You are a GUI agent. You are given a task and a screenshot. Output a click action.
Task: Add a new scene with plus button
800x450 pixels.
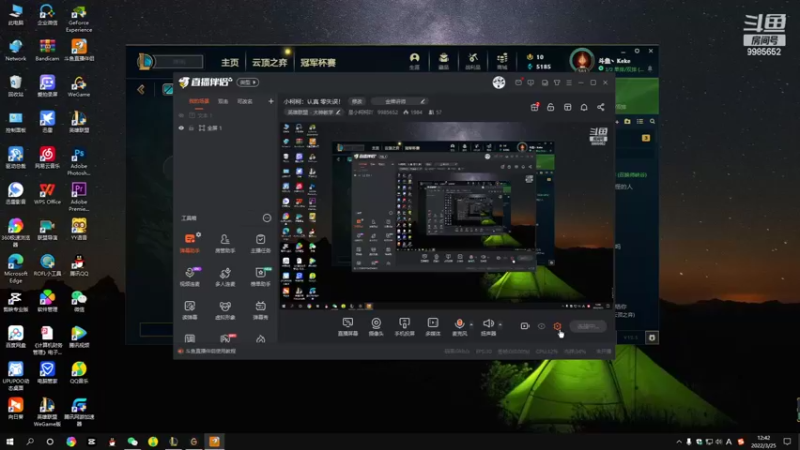coord(270,101)
